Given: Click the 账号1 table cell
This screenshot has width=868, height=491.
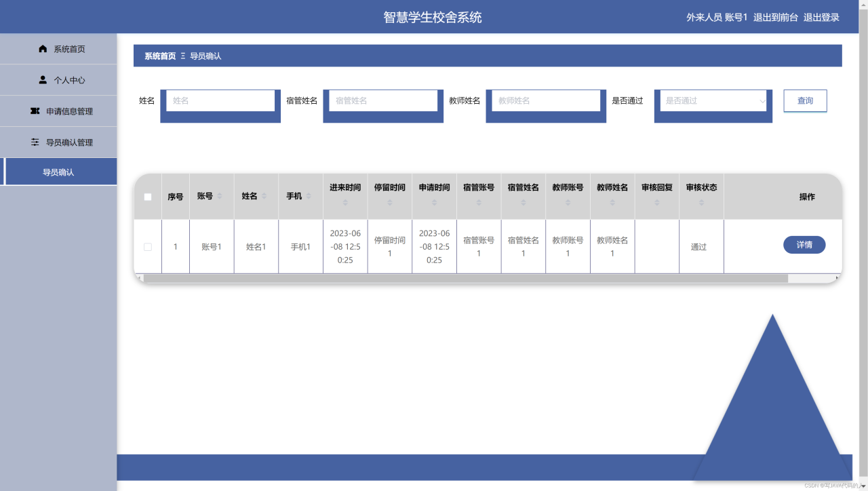Looking at the screenshot, I should [212, 247].
